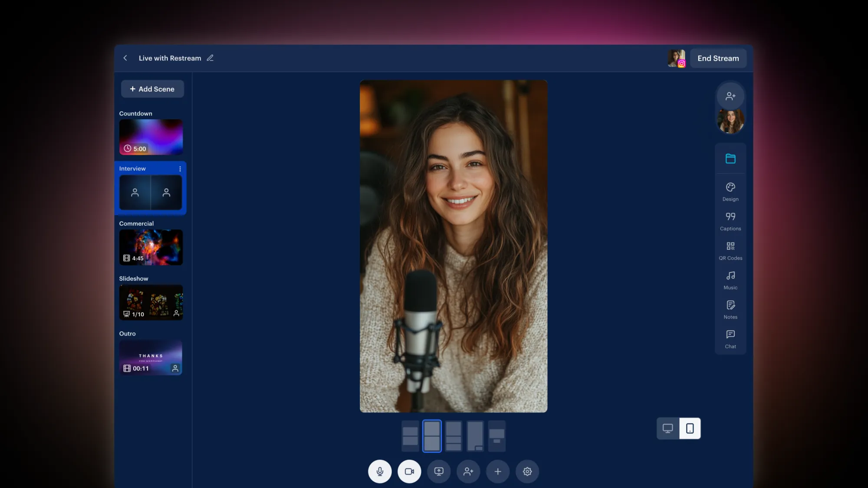Turn off the camera

point(409,472)
